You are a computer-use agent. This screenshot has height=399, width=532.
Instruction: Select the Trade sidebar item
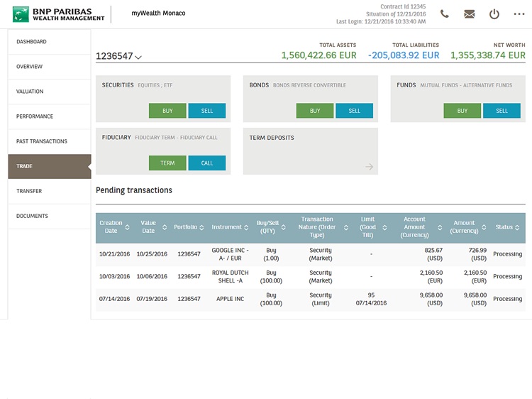click(x=50, y=166)
